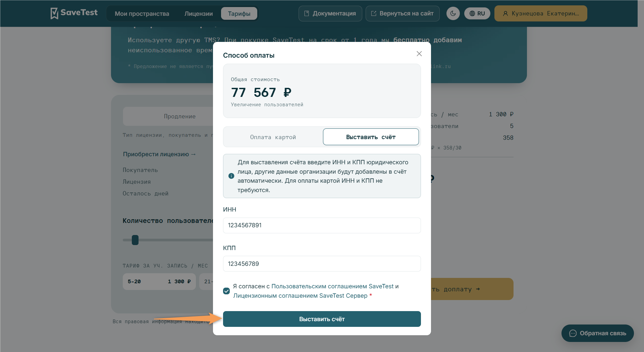Click the total price 77 567 ₽
Screen dimensions: 644x352
click(x=261, y=93)
